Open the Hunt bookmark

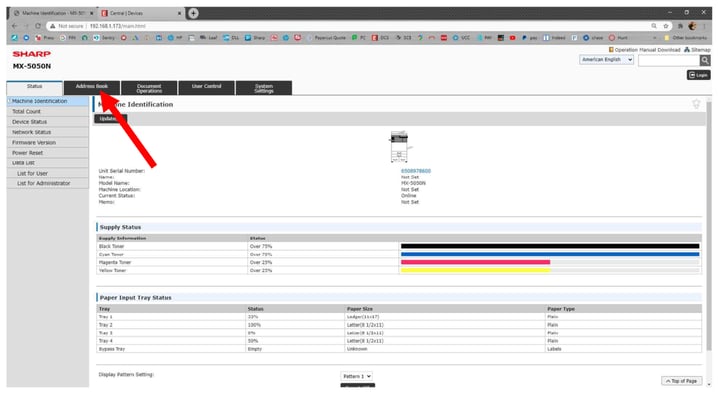point(618,38)
